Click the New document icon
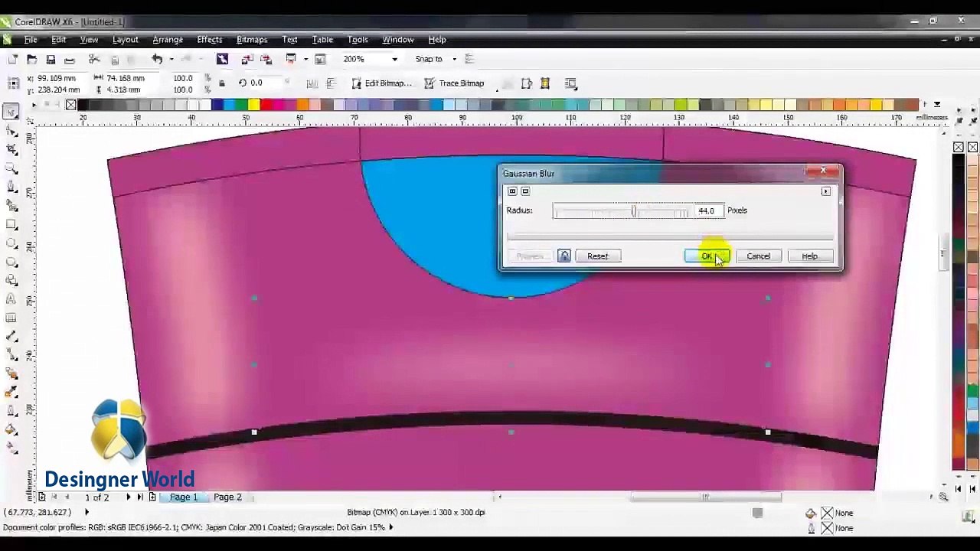The image size is (980, 551). 13,59
